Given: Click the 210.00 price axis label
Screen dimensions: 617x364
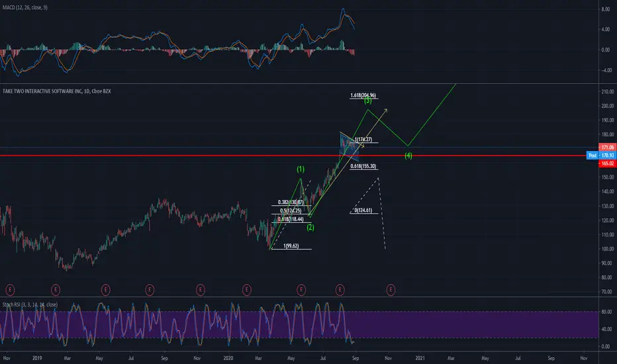Looking at the screenshot, I should (607, 92).
